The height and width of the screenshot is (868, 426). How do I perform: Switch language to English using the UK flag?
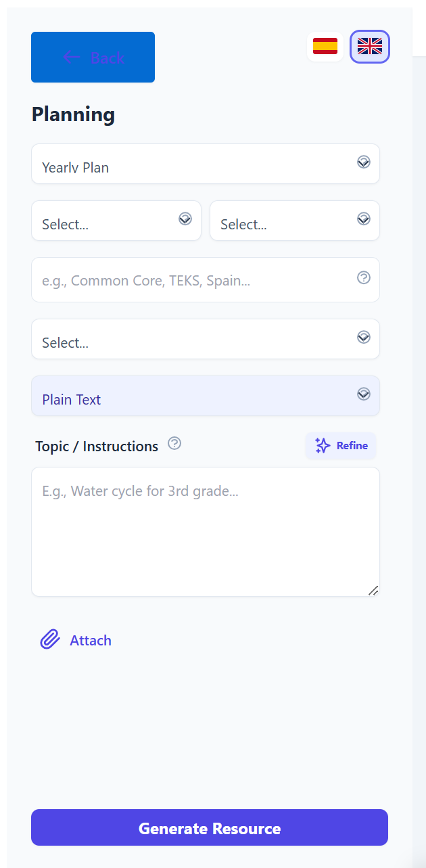click(x=369, y=46)
